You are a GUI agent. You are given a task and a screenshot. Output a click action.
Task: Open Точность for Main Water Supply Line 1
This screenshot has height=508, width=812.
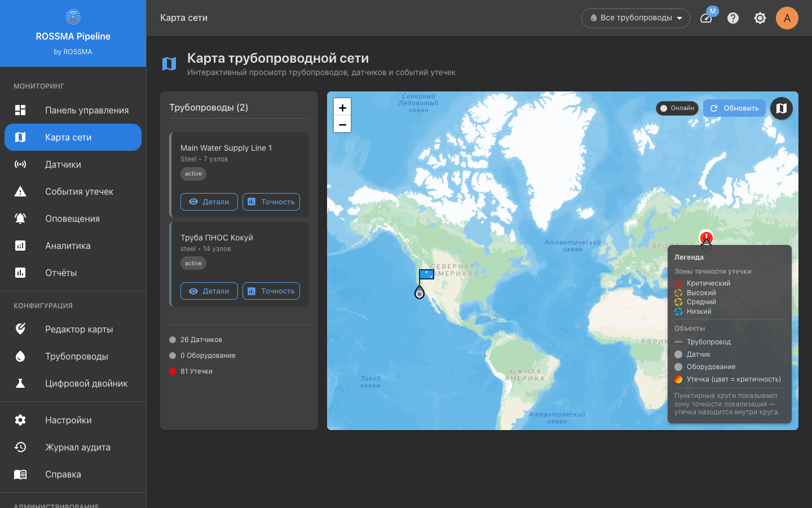[271, 202]
